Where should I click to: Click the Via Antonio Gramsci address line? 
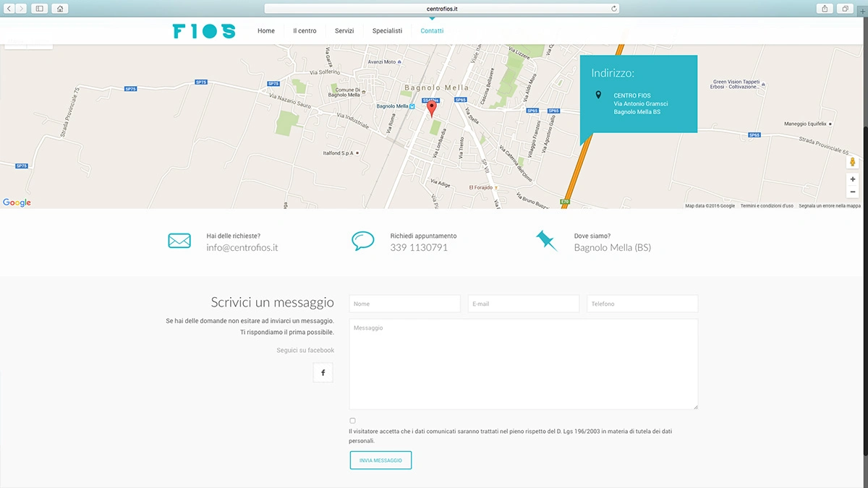[x=641, y=103]
